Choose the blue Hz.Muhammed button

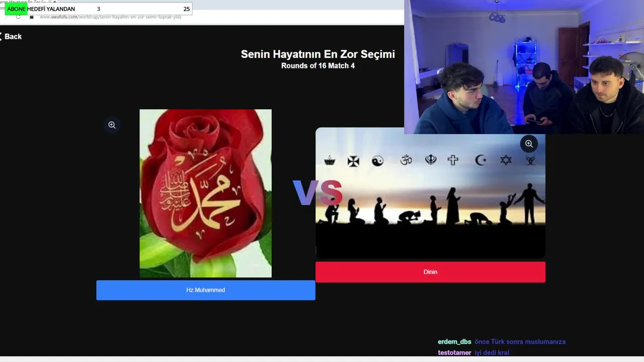(206, 290)
